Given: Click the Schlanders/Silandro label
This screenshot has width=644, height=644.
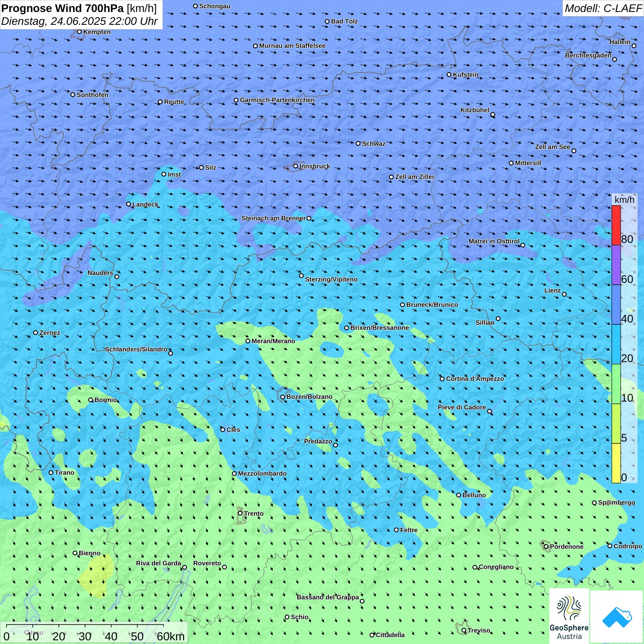Looking at the screenshot, I should [x=136, y=349].
